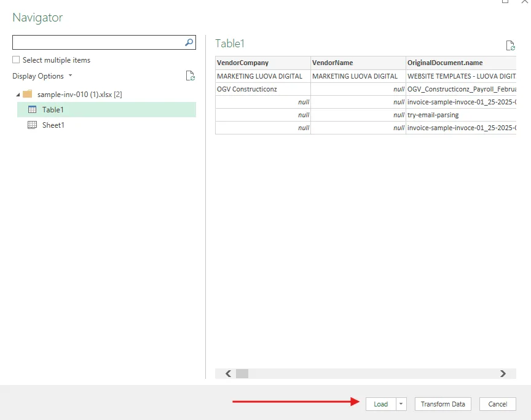Click the left scroll arrow in preview pane

(227, 373)
